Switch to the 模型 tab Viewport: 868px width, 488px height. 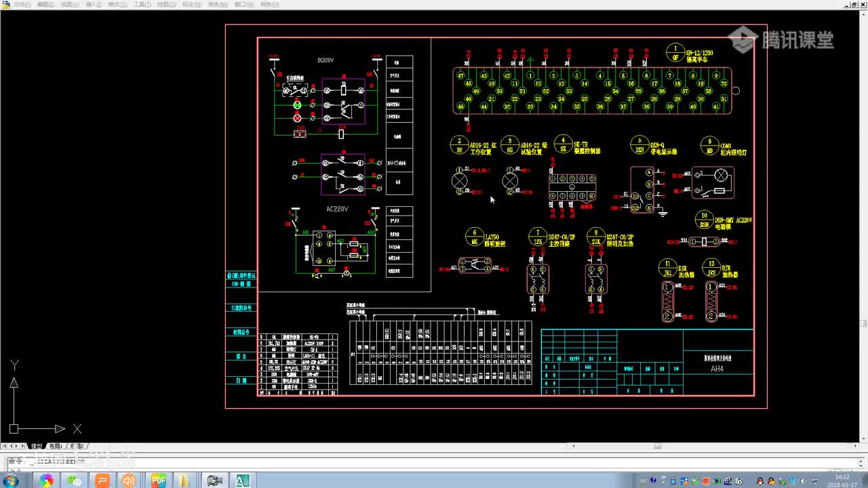click(37, 447)
